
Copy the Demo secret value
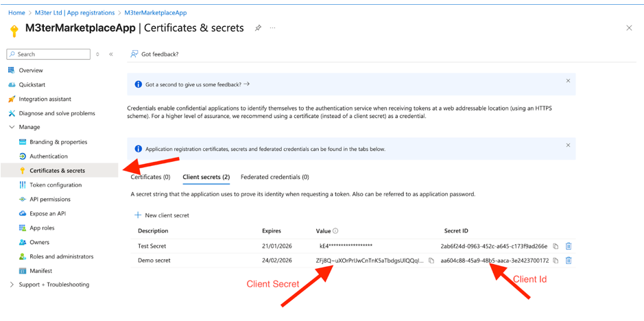(431, 261)
